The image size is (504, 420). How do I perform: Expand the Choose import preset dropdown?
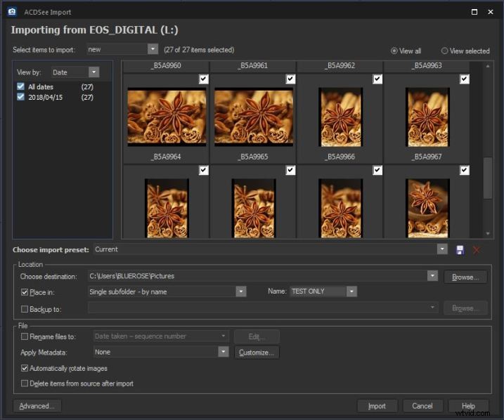click(x=442, y=249)
